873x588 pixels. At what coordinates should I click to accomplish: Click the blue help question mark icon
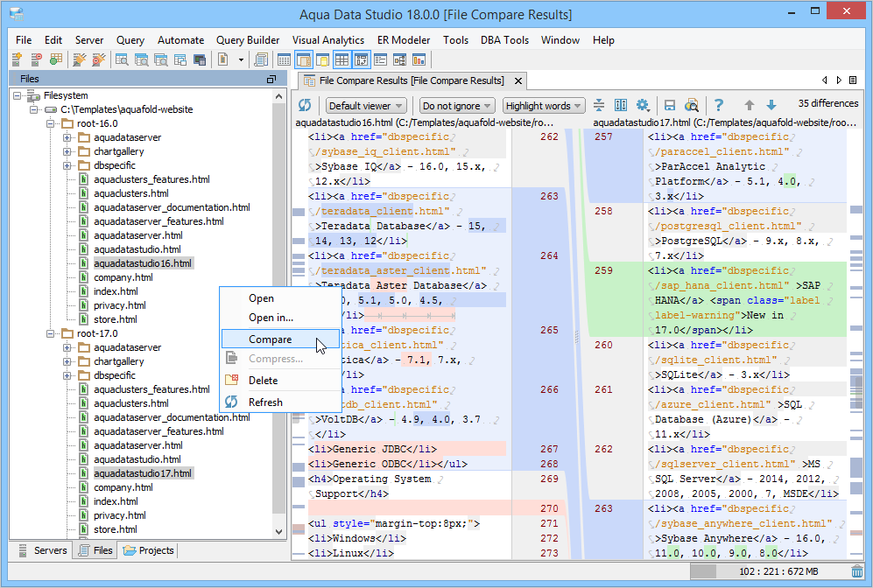pos(719,106)
